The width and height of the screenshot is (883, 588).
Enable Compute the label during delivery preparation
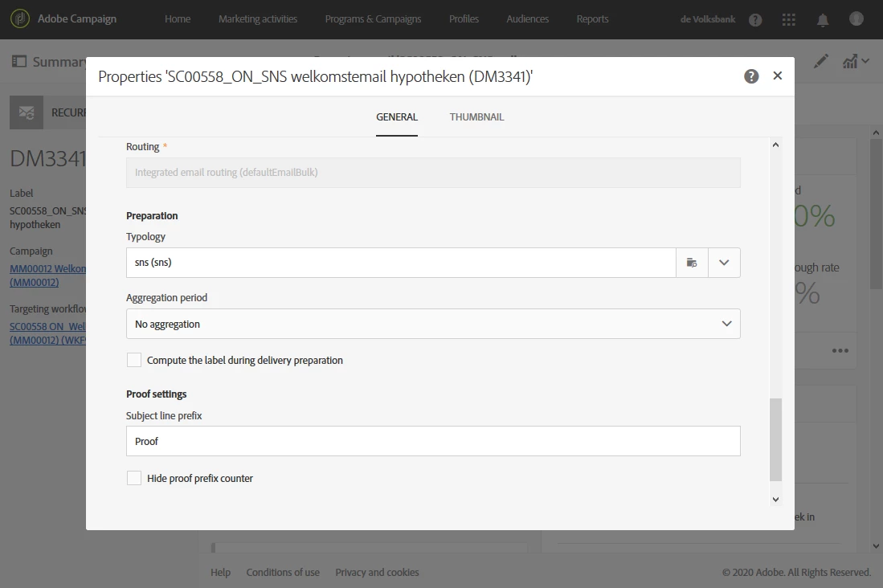point(134,360)
